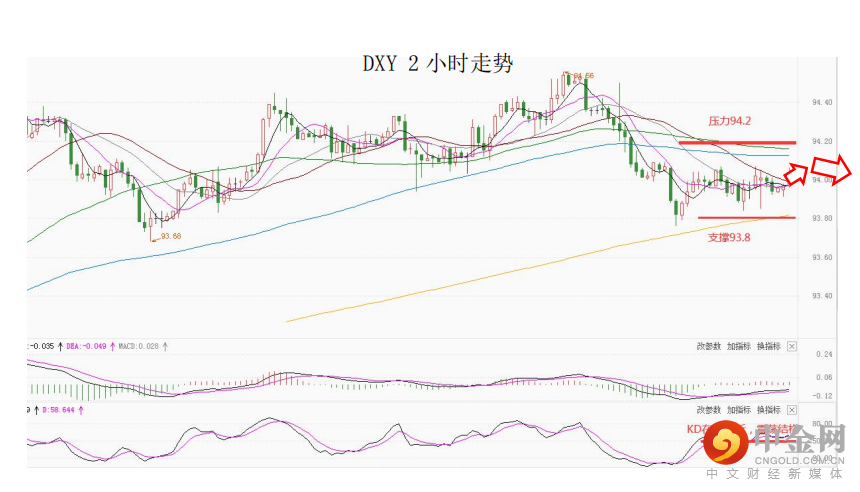Click the DXY 2小时走势 chart title
860x492 pixels.
pyautogui.click(x=438, y=64)
